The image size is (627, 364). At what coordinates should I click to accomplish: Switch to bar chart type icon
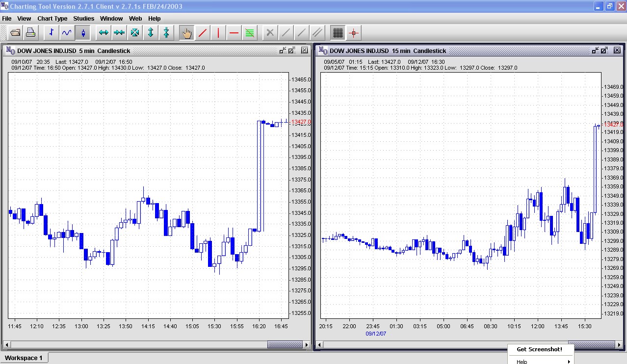click(52, 33)
